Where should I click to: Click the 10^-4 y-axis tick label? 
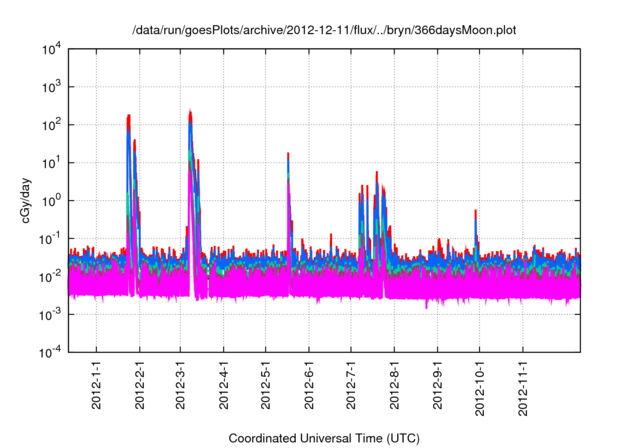(x=50, y=351)
